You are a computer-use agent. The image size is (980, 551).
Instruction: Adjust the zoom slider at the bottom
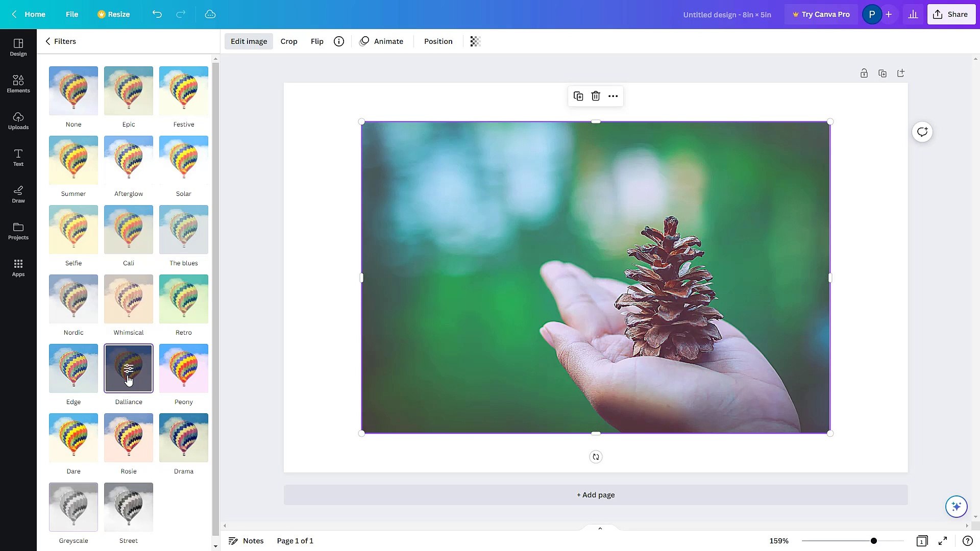[873, 540]
